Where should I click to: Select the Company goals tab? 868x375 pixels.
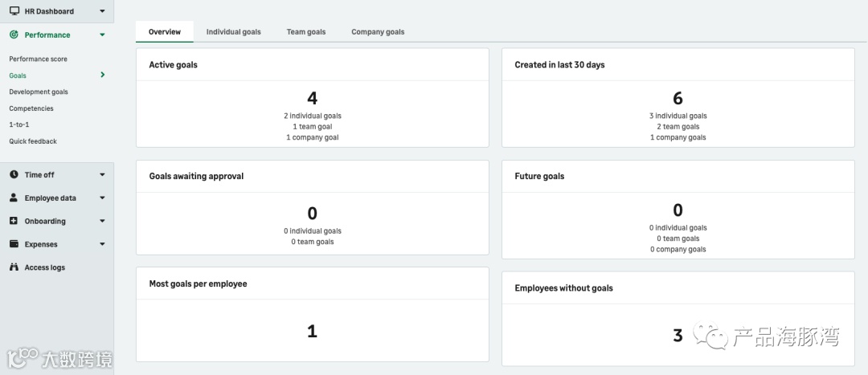[x=378, y=32]
